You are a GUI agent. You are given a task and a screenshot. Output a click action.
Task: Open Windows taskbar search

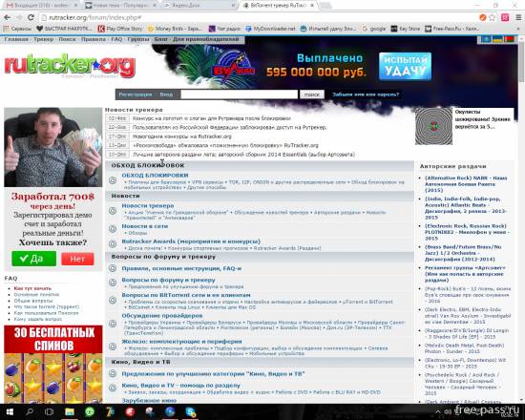(30, 411)
